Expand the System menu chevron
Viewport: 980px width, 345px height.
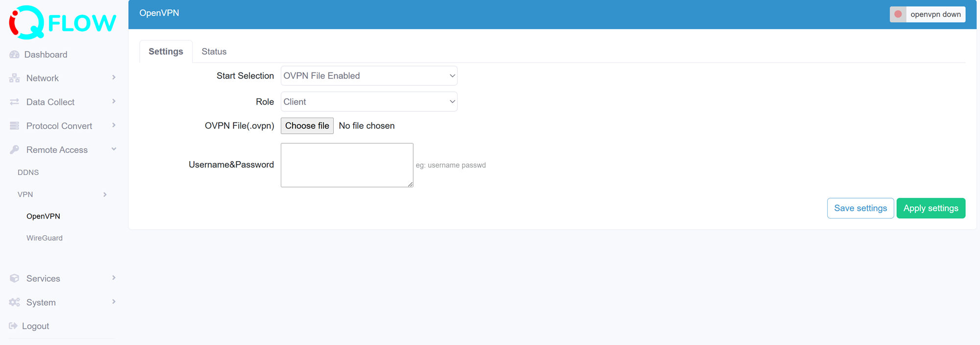click(114, 302)
